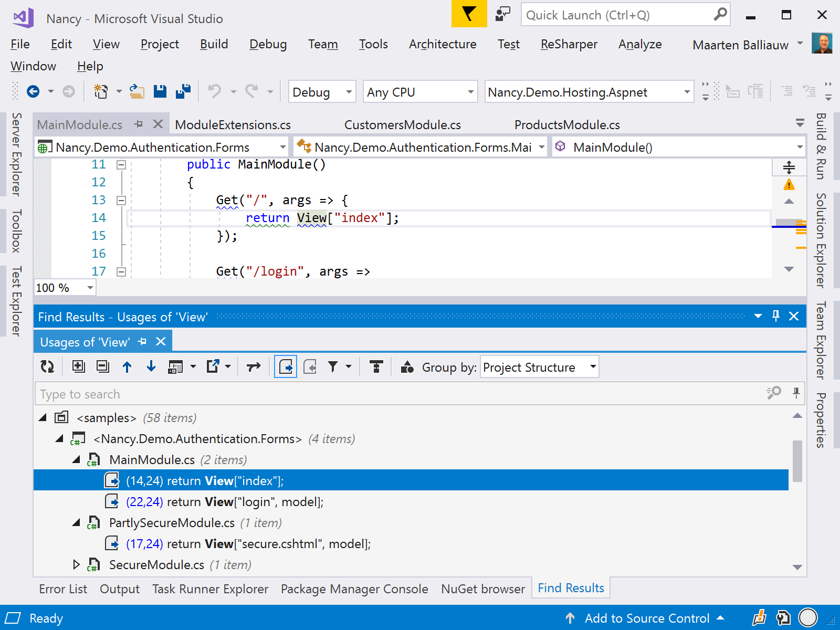Click Add to Source Control
Image resolution: width=840 pixels, height=630 pixels.
647,618
